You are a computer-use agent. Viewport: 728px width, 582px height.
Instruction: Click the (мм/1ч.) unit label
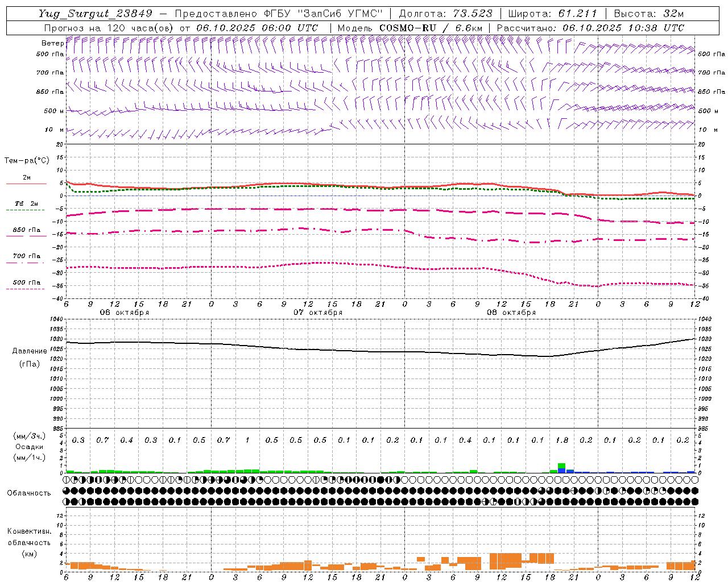pyautogui.click(x=29, y=458)
